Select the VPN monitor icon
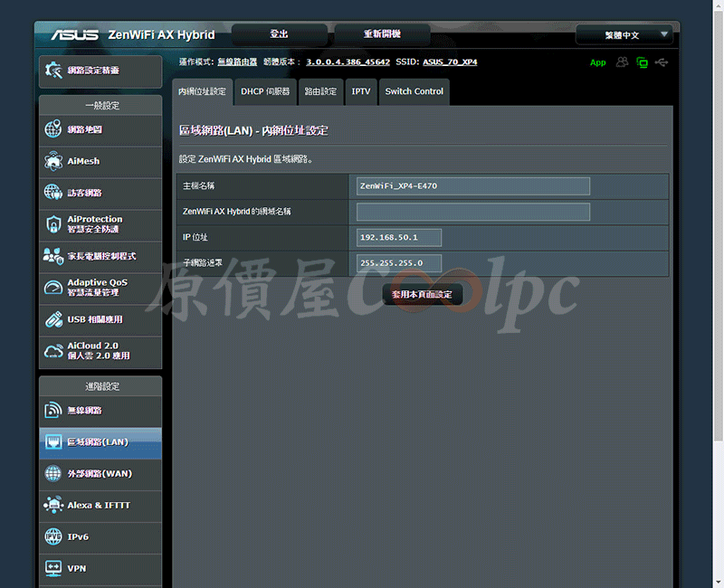Image resolution: width=724 pixels, height=588 pixels. [x=53, y=568]
